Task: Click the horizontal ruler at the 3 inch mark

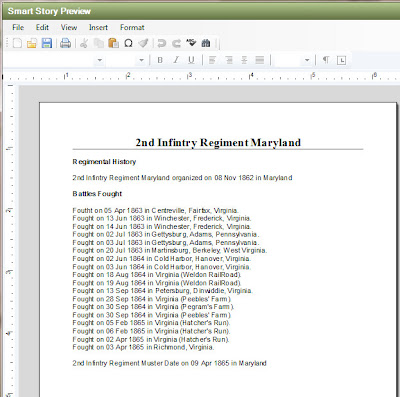Action: (190, 76)
